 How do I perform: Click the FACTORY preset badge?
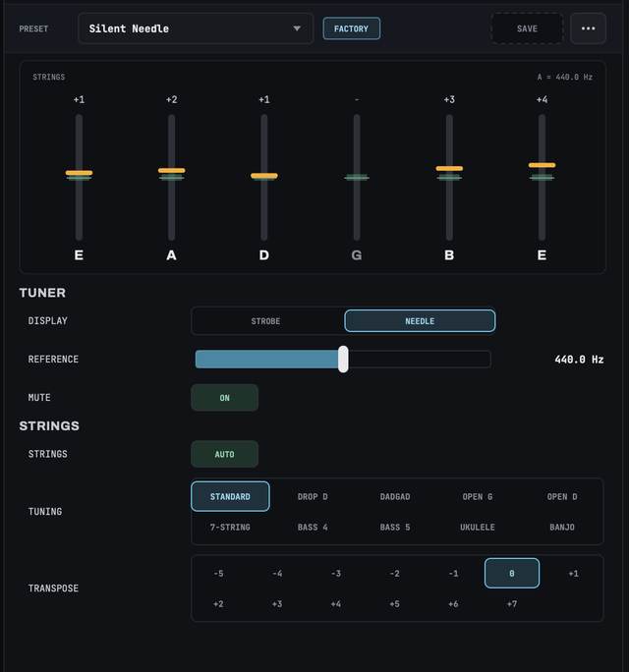pos(351,28)
